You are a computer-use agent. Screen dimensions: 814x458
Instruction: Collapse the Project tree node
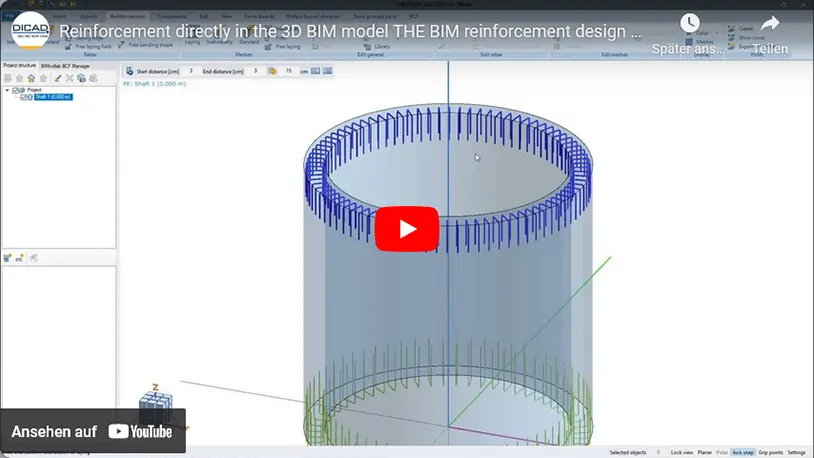pyautogui.click(x=7, y=90)
